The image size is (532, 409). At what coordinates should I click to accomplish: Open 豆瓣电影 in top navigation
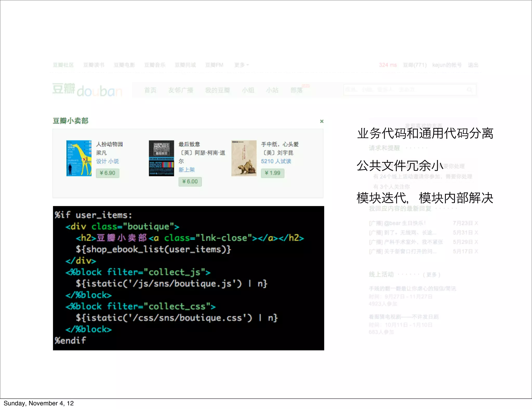click(x=124, y=65)
